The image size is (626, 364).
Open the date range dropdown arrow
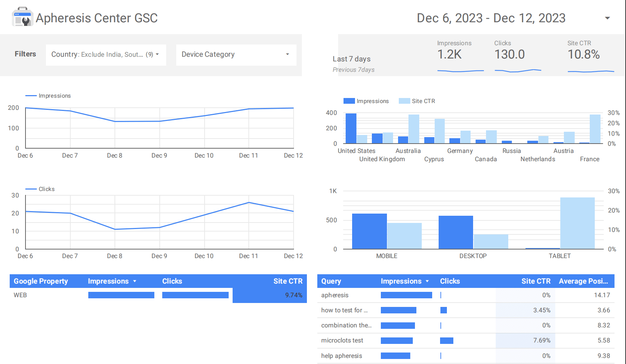tap(607, 18)
